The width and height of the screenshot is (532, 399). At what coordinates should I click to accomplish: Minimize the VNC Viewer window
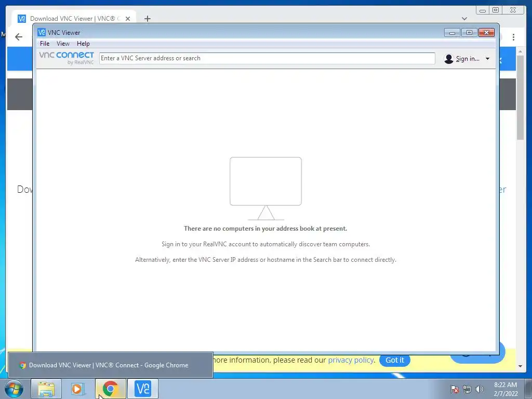(x=452, y=33)
